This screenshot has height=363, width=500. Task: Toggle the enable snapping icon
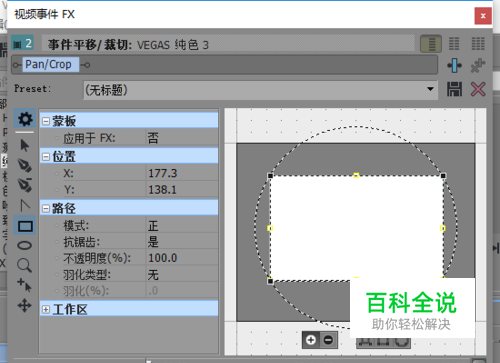click(x=24, y=285)
